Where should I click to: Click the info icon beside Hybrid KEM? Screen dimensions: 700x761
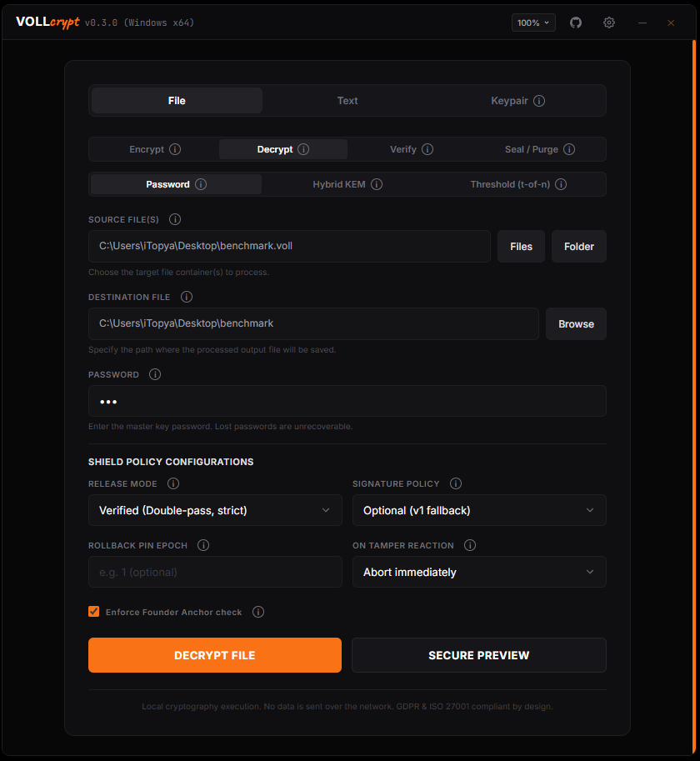(x=377, y=184)
